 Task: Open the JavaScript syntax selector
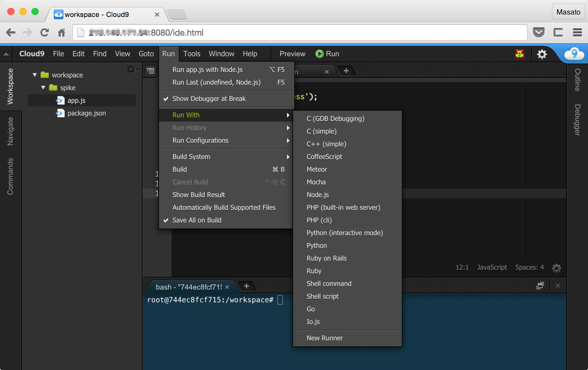(492, 268)
